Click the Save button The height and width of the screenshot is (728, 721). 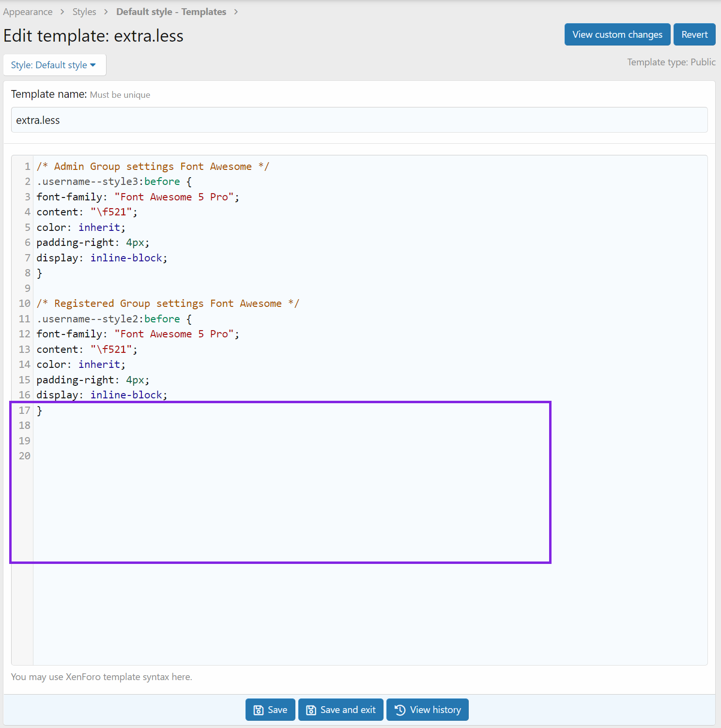[270, 710]
